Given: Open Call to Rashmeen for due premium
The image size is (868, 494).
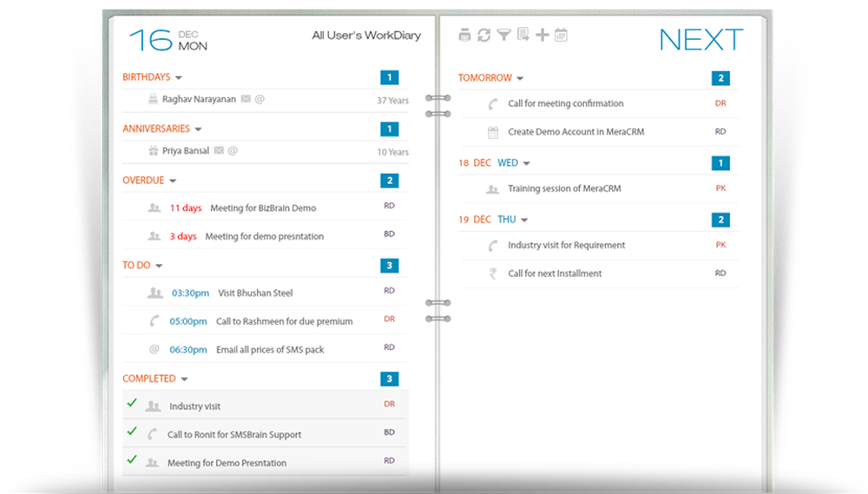Looking at the screenshot, I should [284, 321].
